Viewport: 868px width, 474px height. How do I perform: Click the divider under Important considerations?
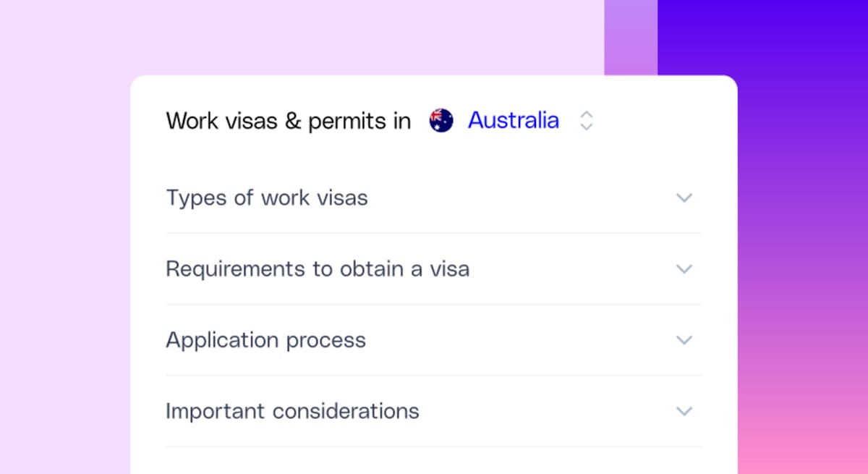pyautogui.click(x=434, y=447)
